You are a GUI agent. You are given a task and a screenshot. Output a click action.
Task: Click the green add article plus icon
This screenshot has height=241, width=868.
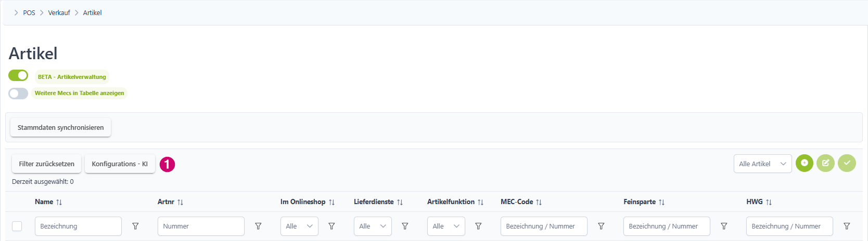804,163
